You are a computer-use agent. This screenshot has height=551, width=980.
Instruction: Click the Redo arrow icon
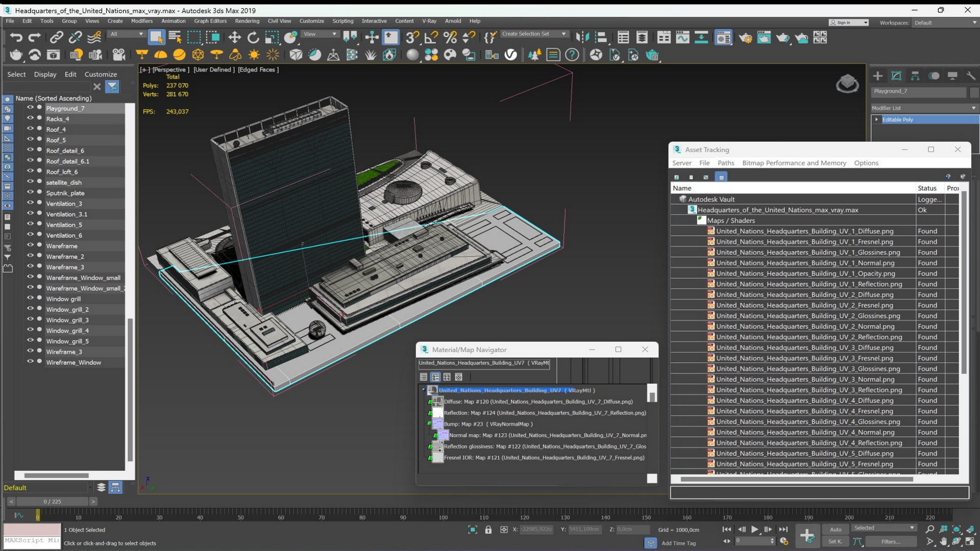pyautogui.click(x=34, y=37)
